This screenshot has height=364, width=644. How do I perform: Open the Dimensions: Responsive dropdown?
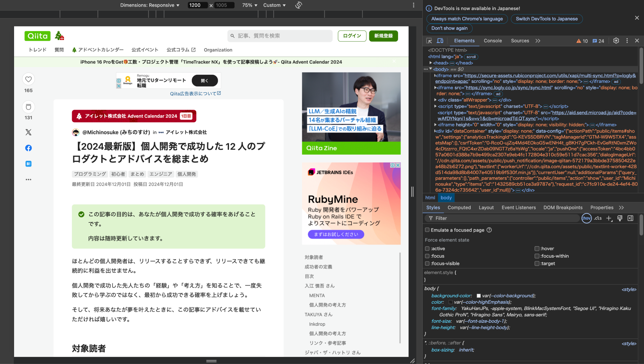pos(150,5)
